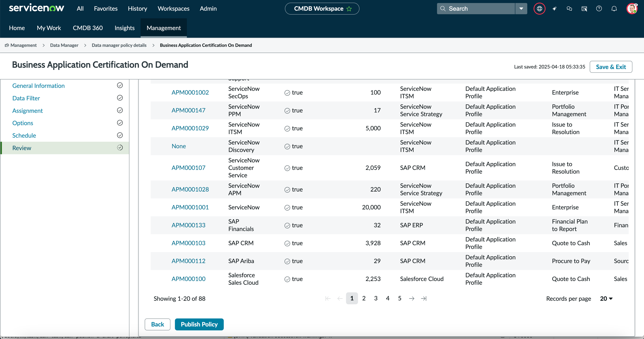The width and height of the screenshot is (644, 339).
Task: Click the help question mark icon
Action: click(x=599, y=9)
